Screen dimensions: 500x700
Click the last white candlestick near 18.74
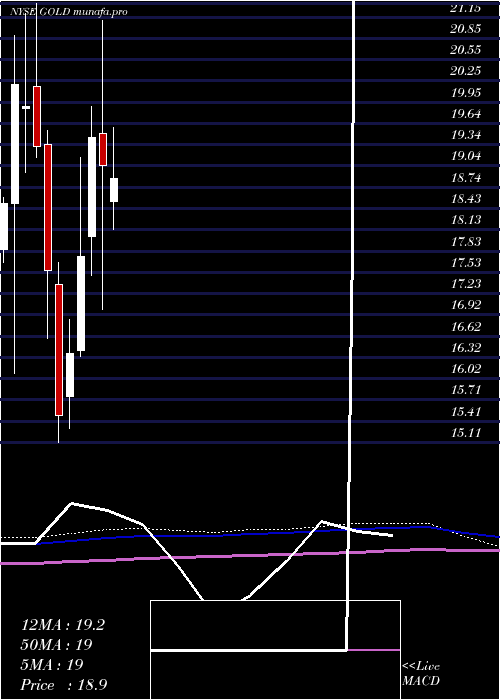coord(114,190)
